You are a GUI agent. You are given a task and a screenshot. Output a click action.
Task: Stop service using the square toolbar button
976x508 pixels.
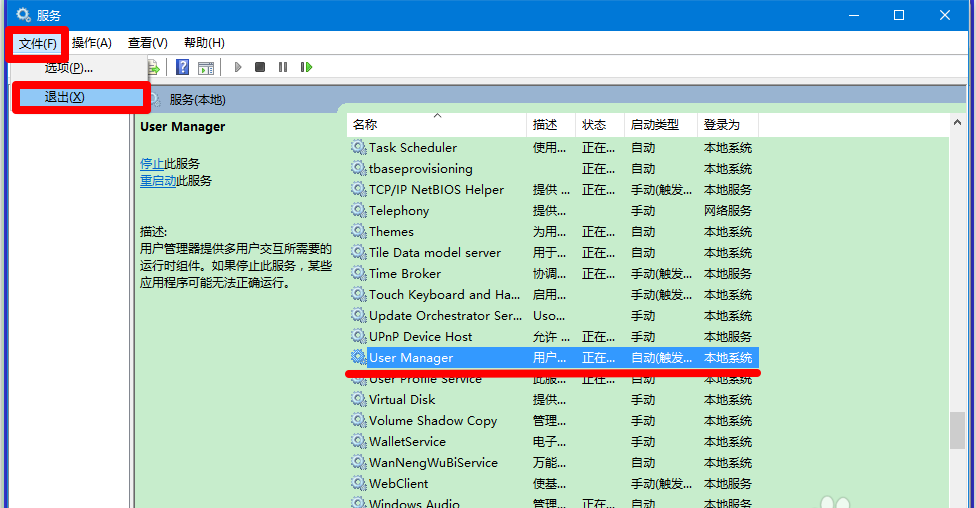click(260, 67)
